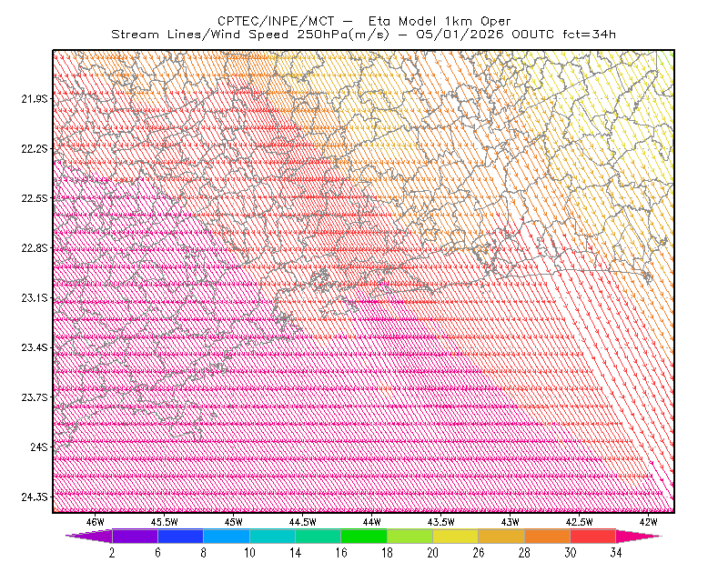Click the magenta arrow tip right of 34

[639, 536]
